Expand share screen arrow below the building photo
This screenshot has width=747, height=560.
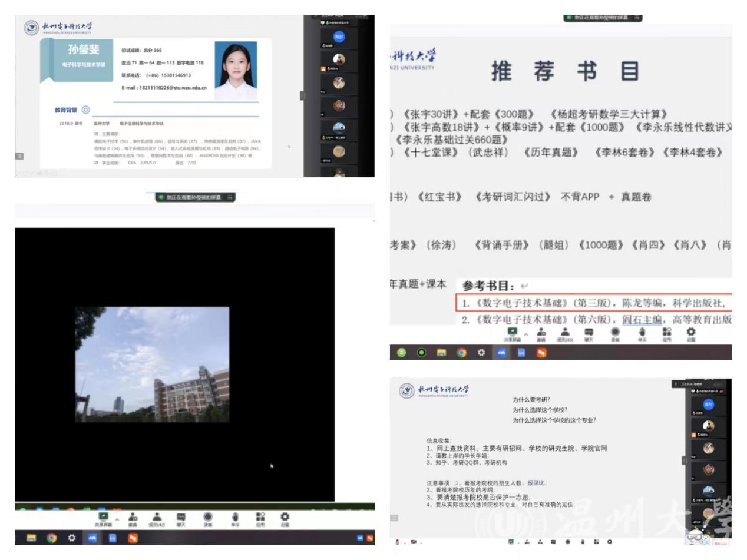click(117, 519)
